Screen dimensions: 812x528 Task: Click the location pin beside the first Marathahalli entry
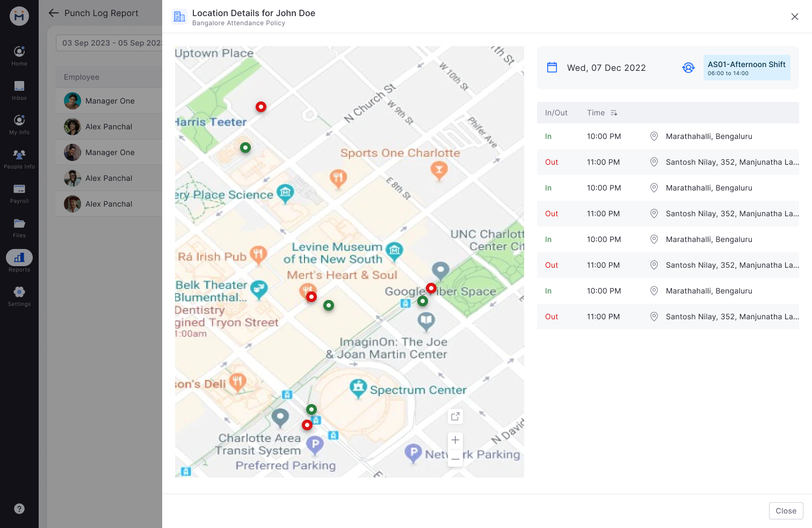654,136
